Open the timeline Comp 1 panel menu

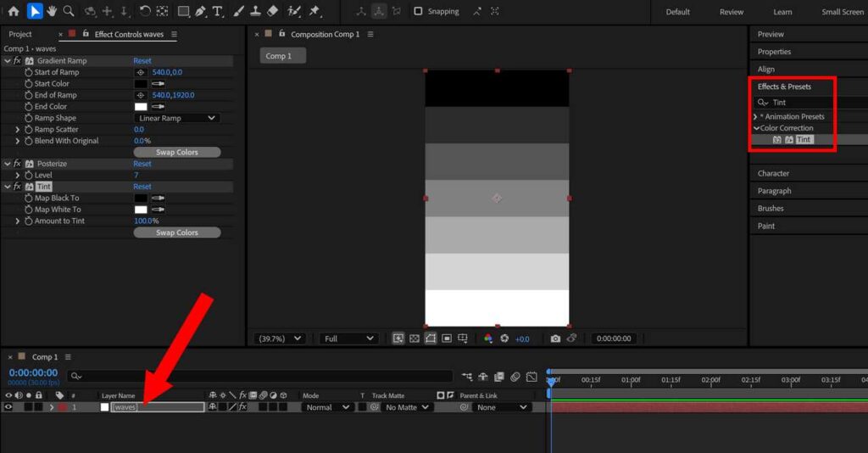click(x=68, y=357)
